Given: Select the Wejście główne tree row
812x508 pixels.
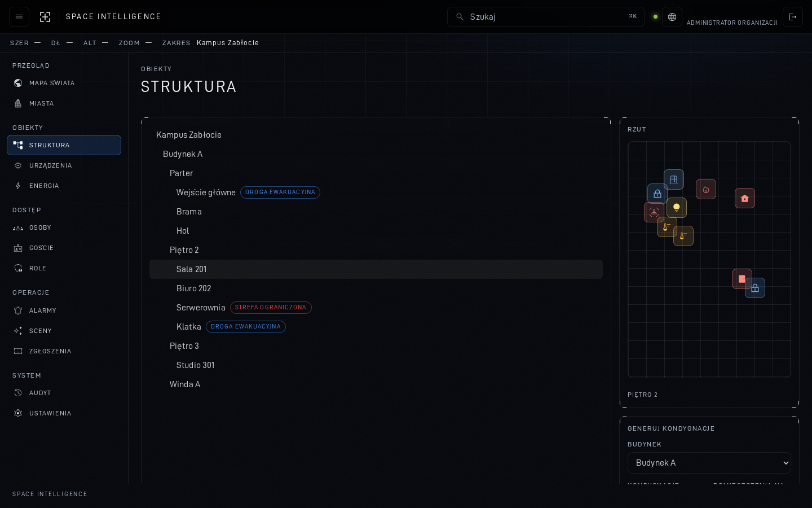Looking at the screenshot, I should (x=376, y=192).
